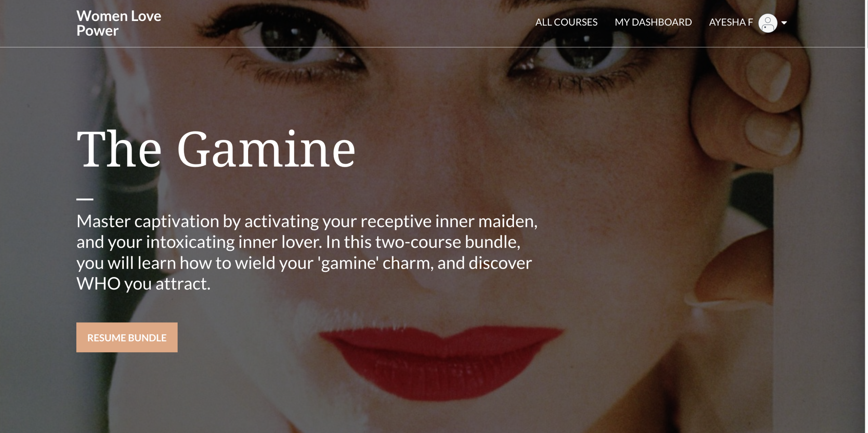The height and width of the screenshot is (433, 868).
Task: Click the red lips in hero image
Action: point(441,360)
